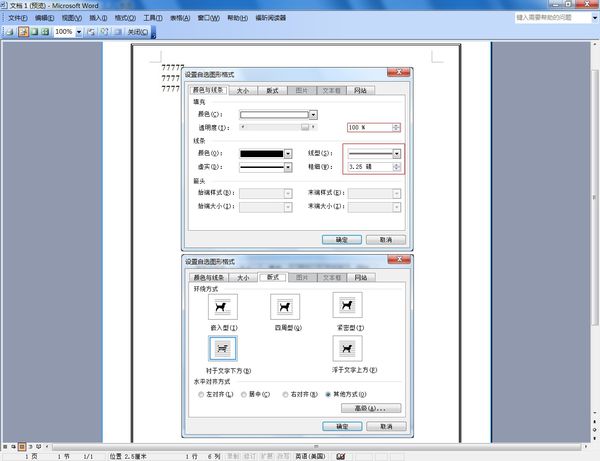The image size is (600, 461).
Task: Click the 关闭 button to close preview
Action: (x=138, y=32)
